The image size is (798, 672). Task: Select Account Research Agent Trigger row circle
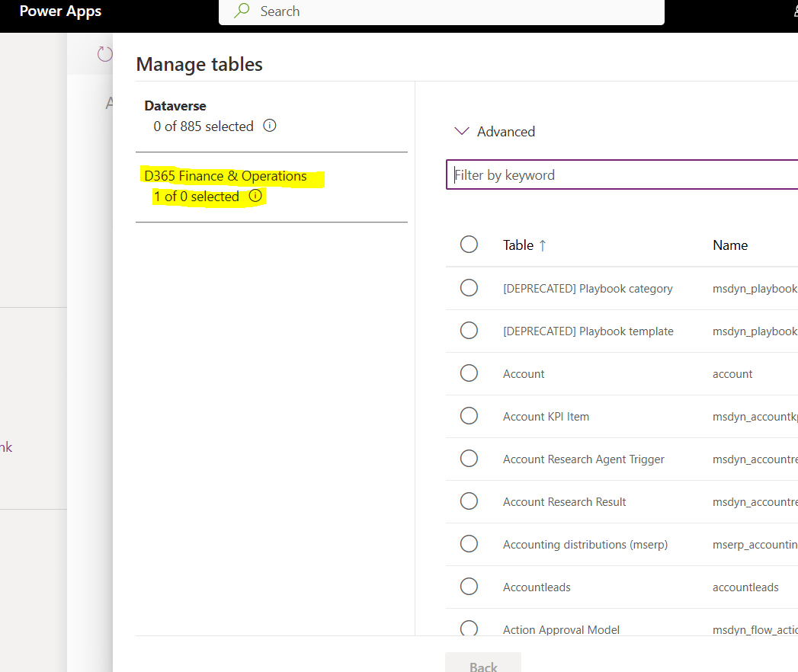(x=469, y=459)
